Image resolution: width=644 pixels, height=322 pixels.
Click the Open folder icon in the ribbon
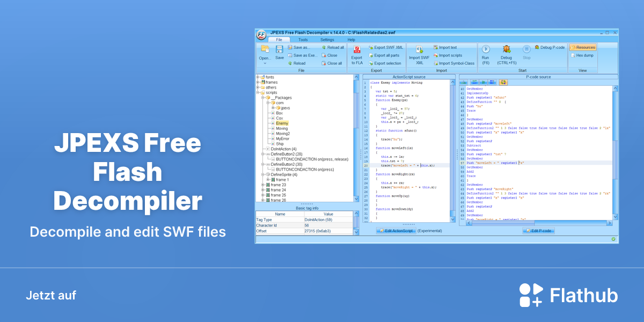pyautogui.click(x=265, y=49)
